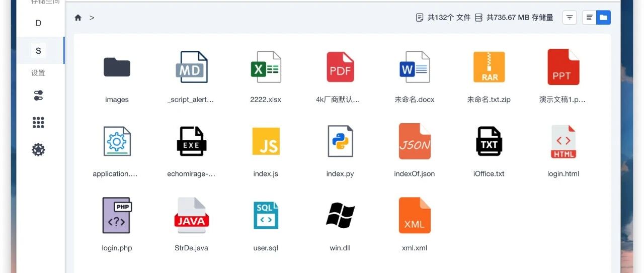Viewport: 644px width, 273px height.
Task: Open the 演示文稿1 PPT file icon
Action: coord(563,67)
